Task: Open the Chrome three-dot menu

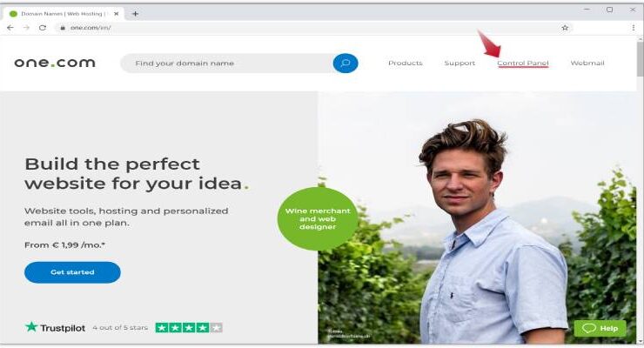Action: 634,28
